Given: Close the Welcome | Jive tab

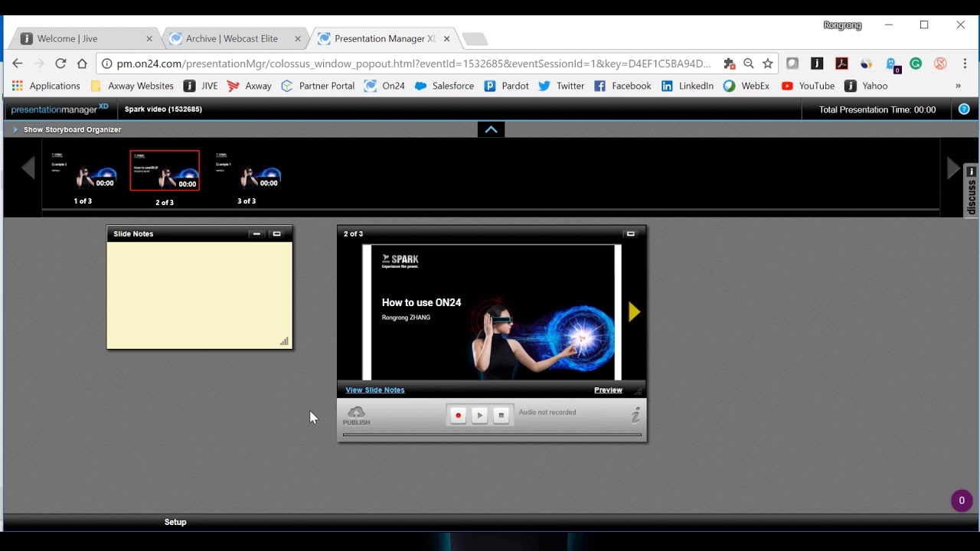Looking at the screenshot, I should coord(149,38).
